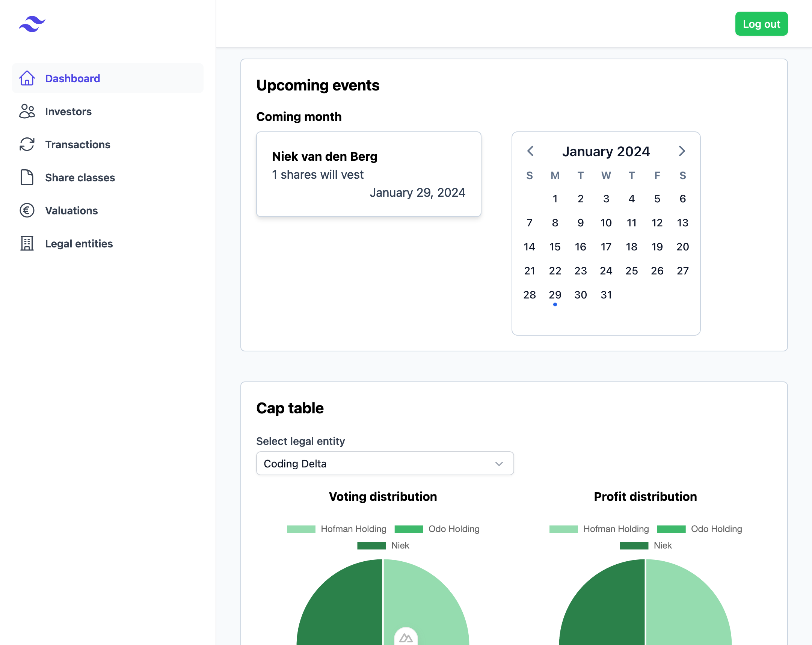The height and width of the screenshot is (645, 812).
Task: Toggle Niek in Voting distribution legend
Action: point(400,546)
